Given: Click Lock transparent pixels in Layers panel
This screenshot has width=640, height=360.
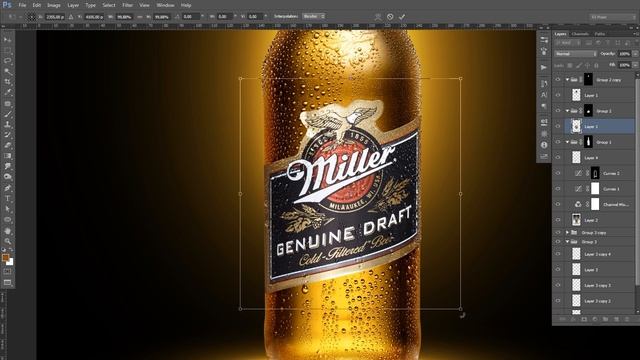Looking at the screenshot, I should click(x=570, y=65).
